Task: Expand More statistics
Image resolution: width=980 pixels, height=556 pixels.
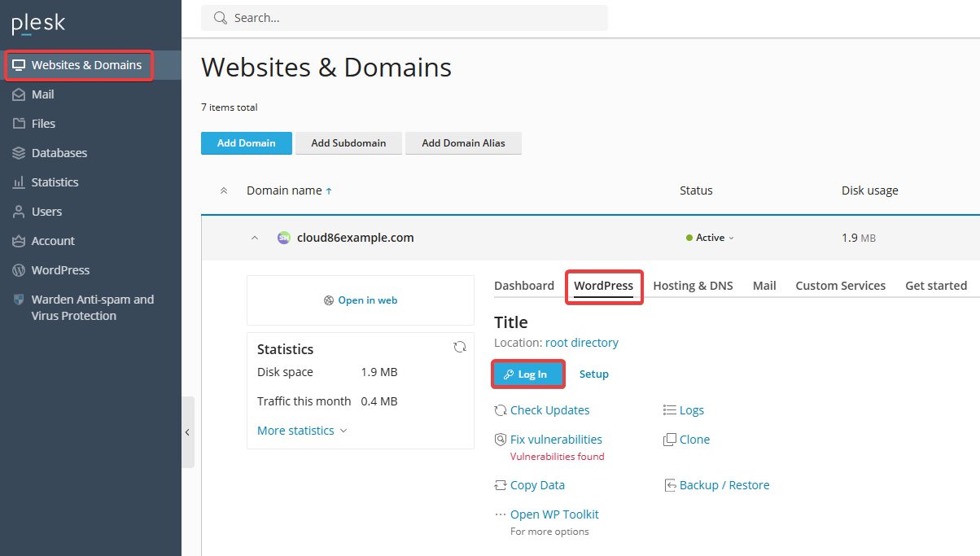Action: point(302,431)
